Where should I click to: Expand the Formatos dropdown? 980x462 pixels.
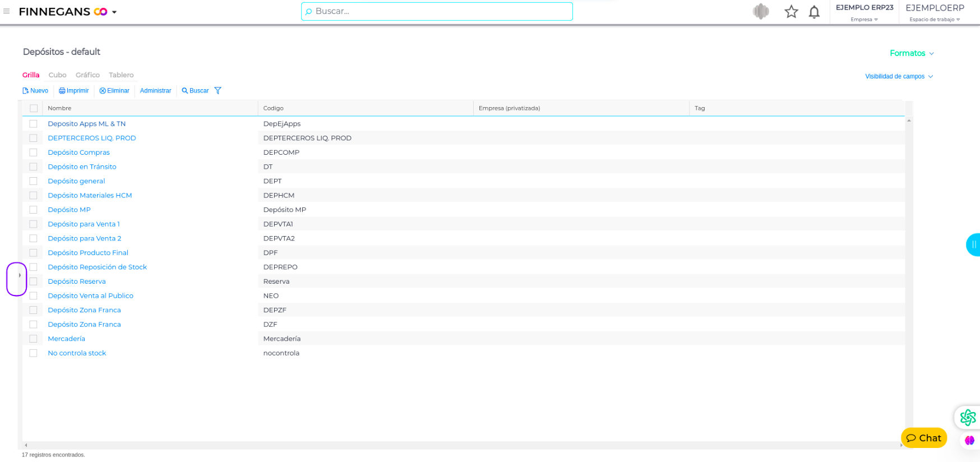[x=912, y=53]
